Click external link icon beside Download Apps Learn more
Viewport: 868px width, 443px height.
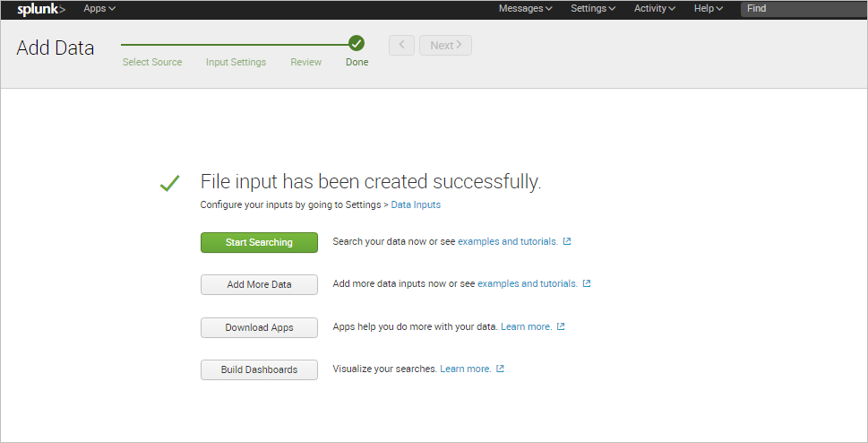click(561, 327)
